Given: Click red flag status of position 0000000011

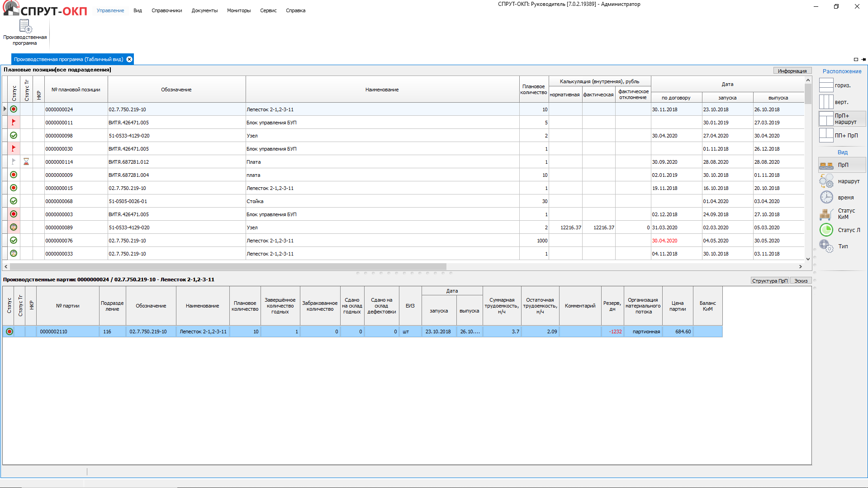Looking at the screenshot, I should pos(14,123).
